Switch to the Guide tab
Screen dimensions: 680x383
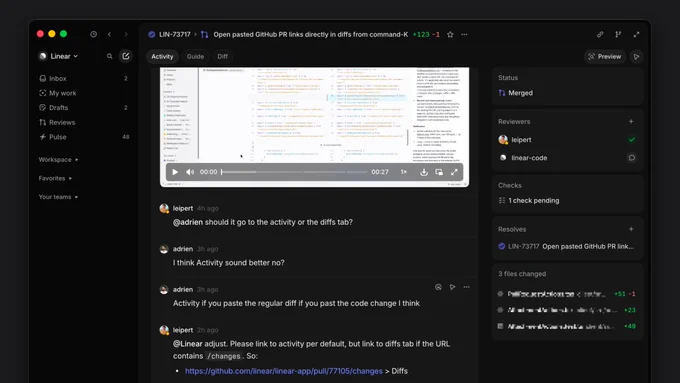point(195,56)
